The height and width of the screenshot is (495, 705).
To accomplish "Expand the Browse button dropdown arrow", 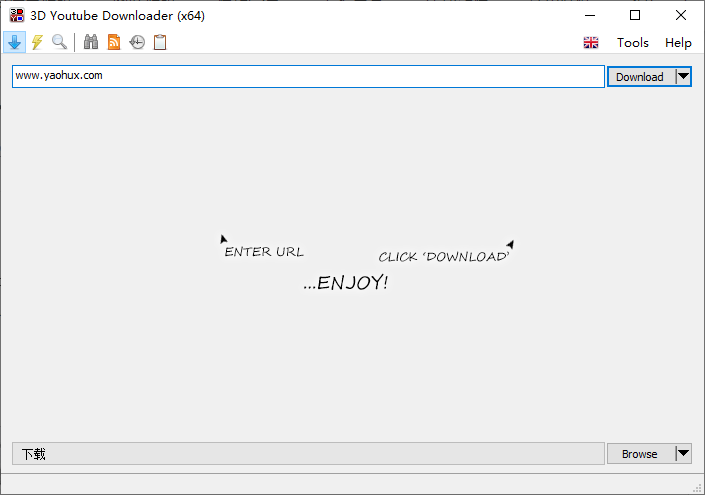I will click(x=683, y=454).
